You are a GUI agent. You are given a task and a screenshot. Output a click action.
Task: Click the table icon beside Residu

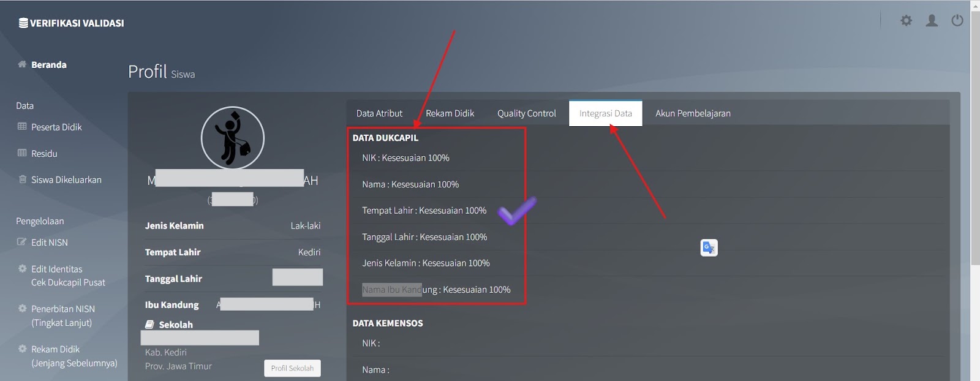click(22, 153)
